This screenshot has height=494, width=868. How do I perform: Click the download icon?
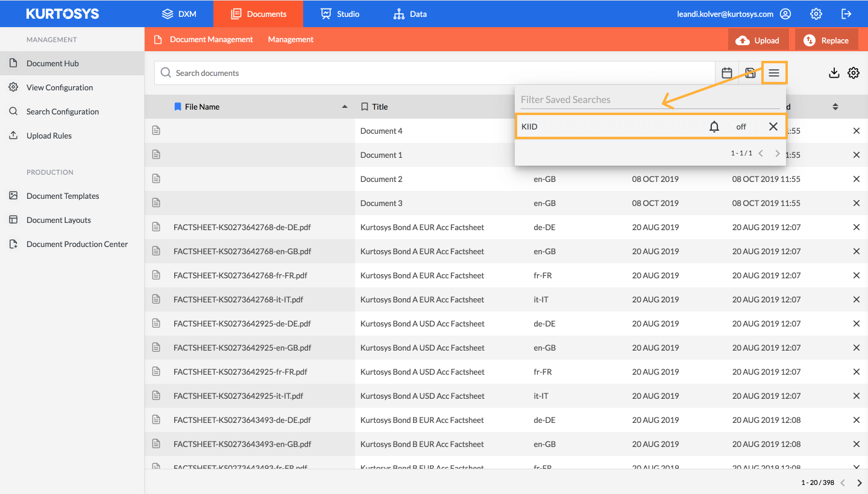coord(834,73)
